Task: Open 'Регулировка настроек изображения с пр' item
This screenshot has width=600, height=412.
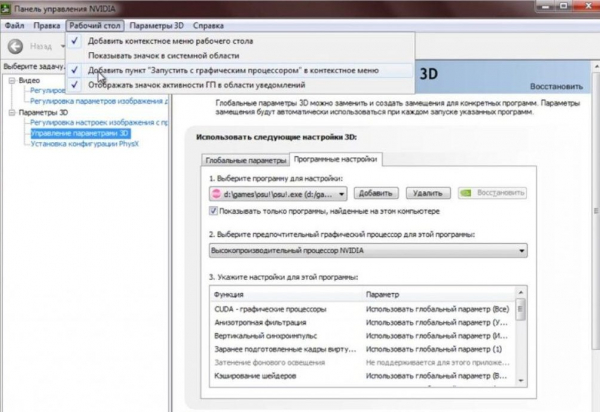Action: coord(99,122)
